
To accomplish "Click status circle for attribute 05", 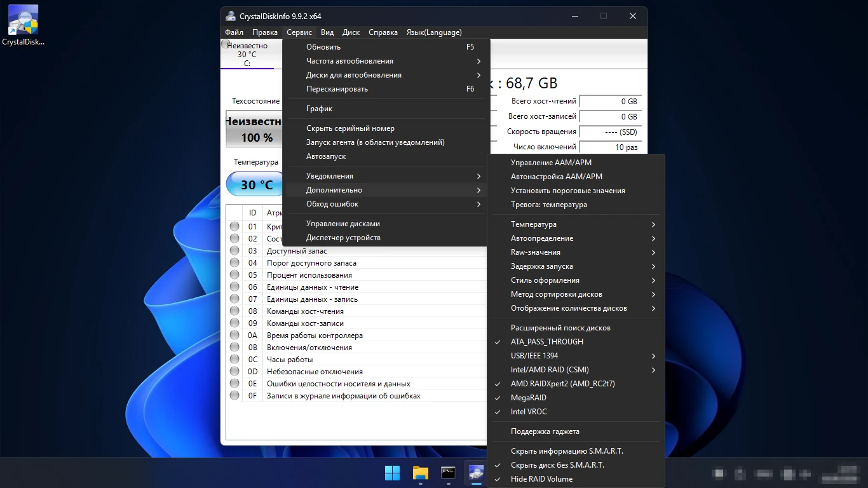I will 234,275.
